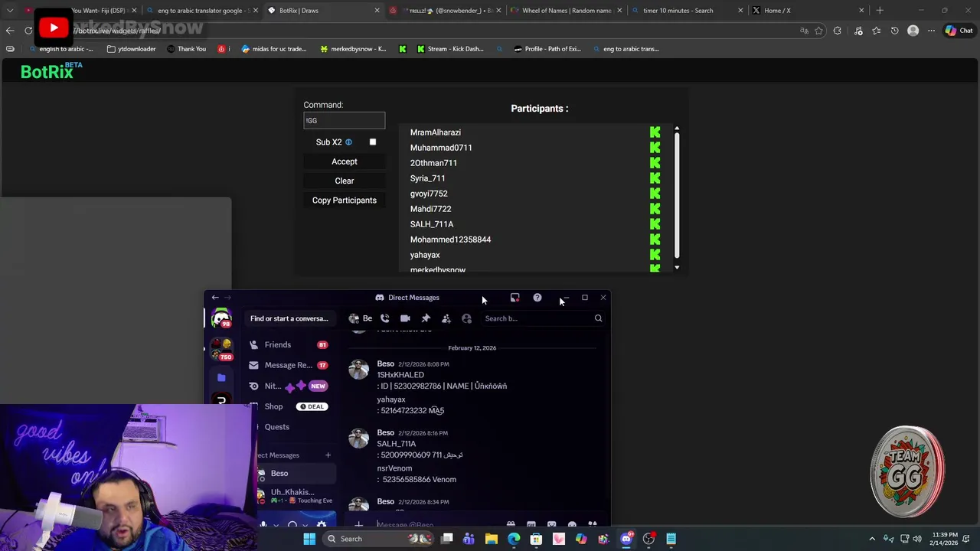Select Uh..Khakis direct message conversation
Image resolution: width=980 pixels, height=551 pixels.
295,496
